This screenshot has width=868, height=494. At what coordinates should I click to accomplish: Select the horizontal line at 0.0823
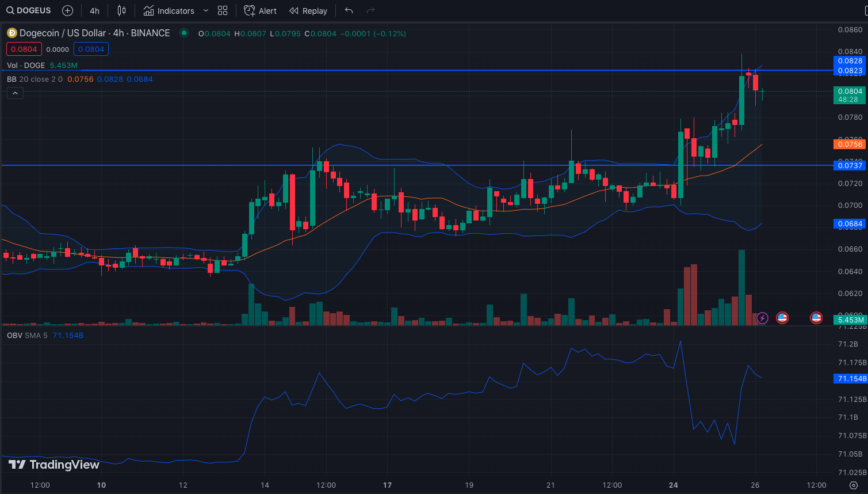coord(417,70)
